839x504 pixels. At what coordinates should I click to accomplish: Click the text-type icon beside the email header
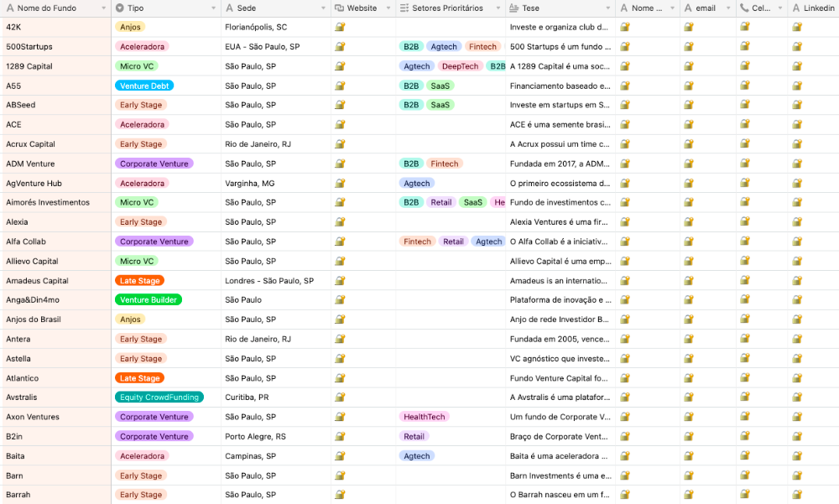(688, 8)
